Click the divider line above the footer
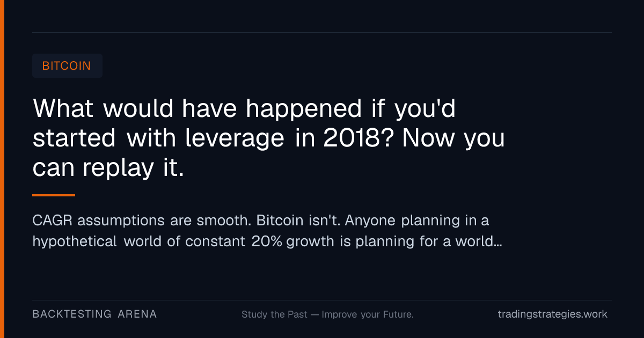The width and height of the screenshot is (644, 338). click(x=322, y=300)
